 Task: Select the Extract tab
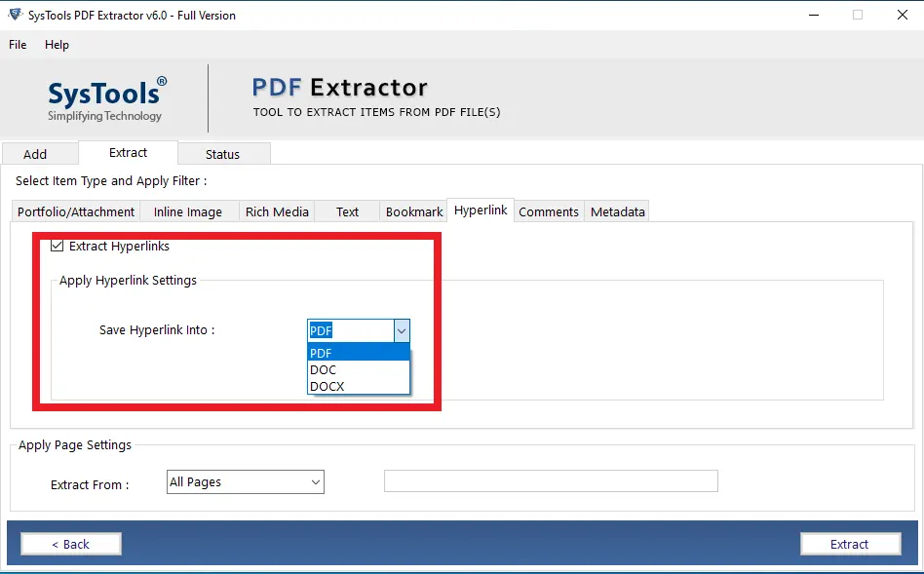(x=128, y=153)
